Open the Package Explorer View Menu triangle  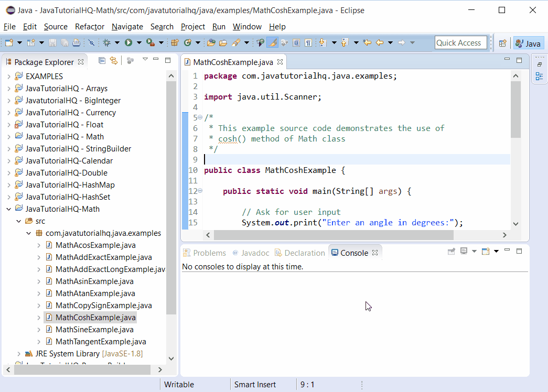pos(145,59)
